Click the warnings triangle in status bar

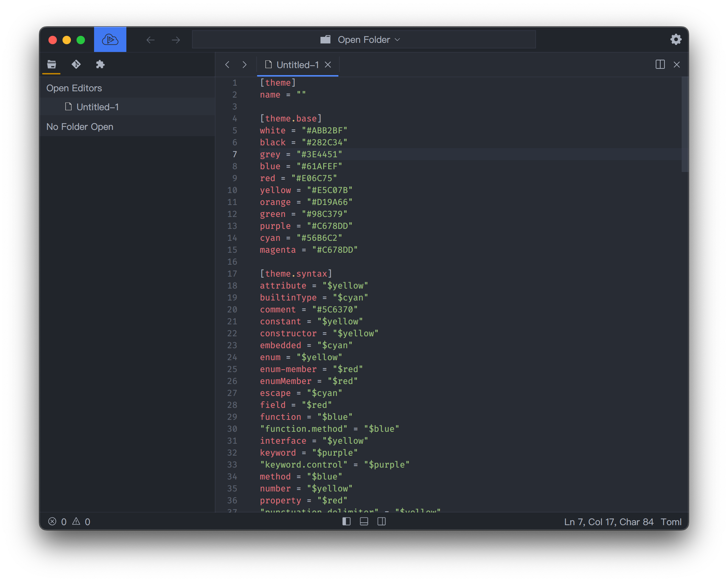pos(76,522)
